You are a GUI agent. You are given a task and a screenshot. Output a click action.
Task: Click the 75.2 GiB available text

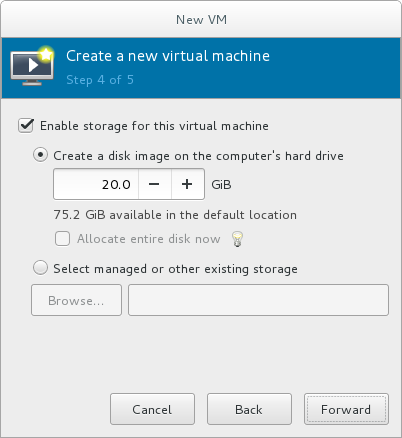click(175, 215)
